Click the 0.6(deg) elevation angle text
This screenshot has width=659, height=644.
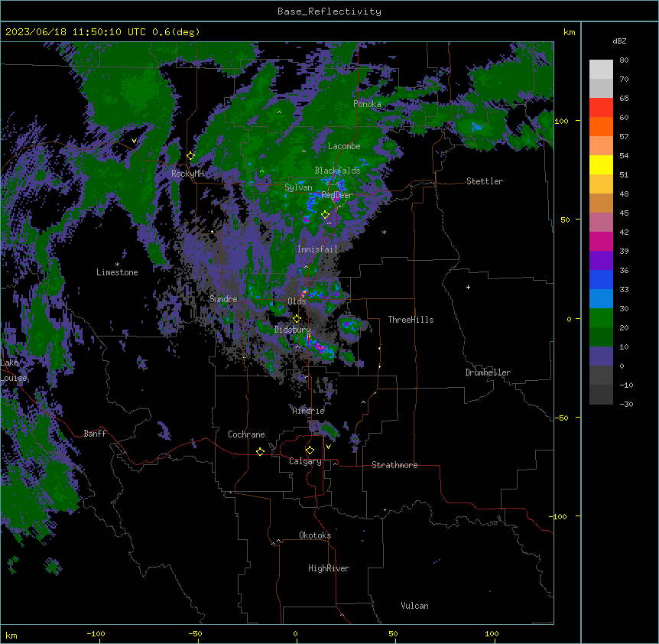(176, 32)
